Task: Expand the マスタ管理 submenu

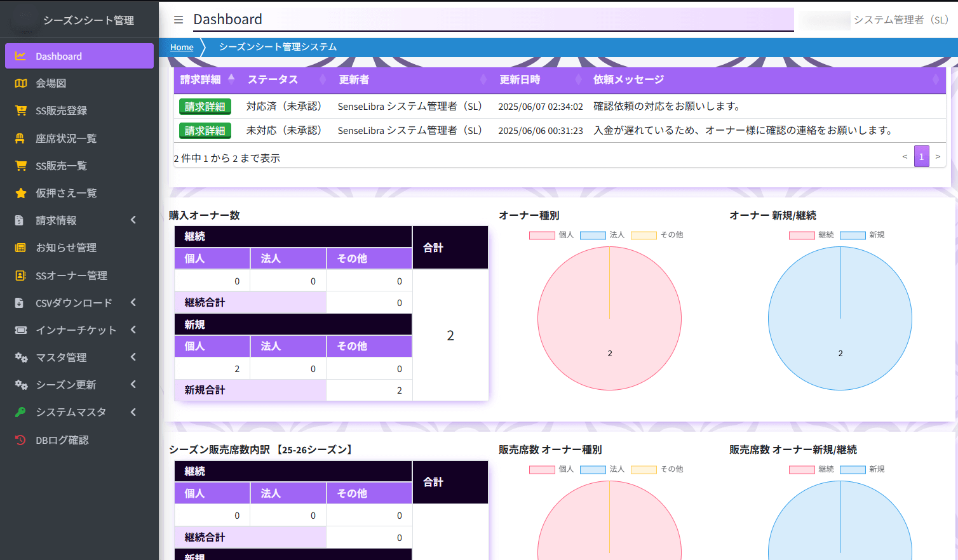Action: [133, 357]
